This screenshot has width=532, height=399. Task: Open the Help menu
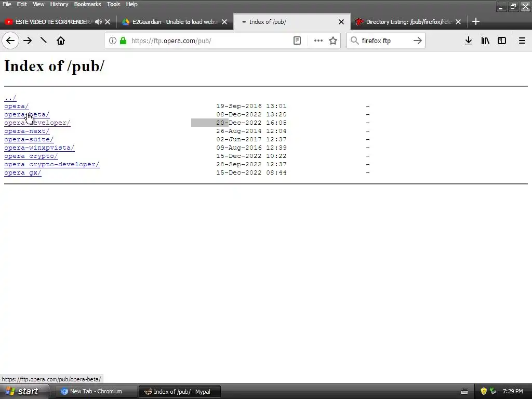pyautogui.click(x=131, y=4)
